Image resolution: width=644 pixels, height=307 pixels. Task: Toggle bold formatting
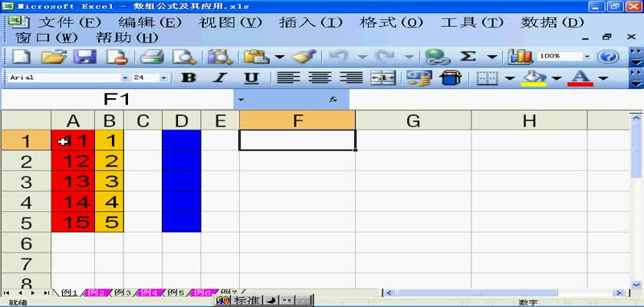tap(188, 78)
